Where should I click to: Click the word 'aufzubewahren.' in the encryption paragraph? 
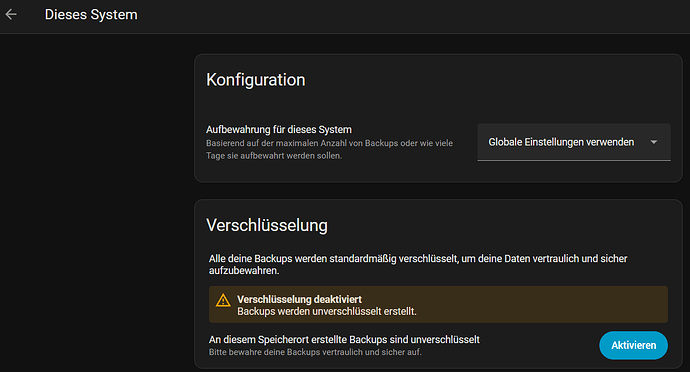[244, 271]
